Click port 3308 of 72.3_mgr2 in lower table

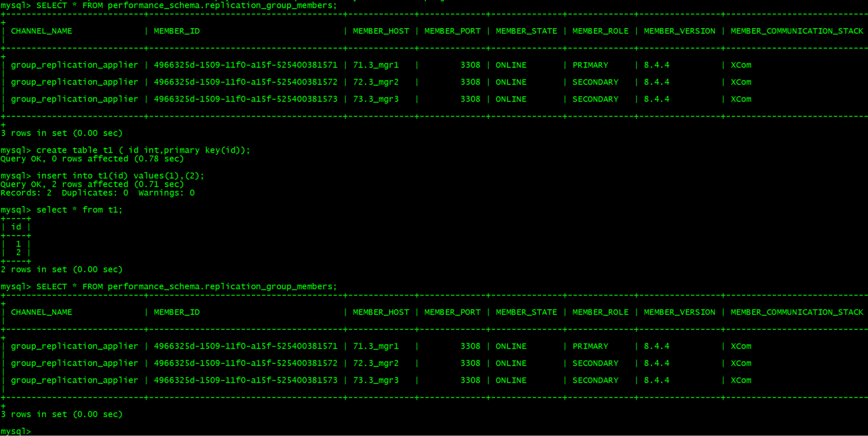(470, 363)
